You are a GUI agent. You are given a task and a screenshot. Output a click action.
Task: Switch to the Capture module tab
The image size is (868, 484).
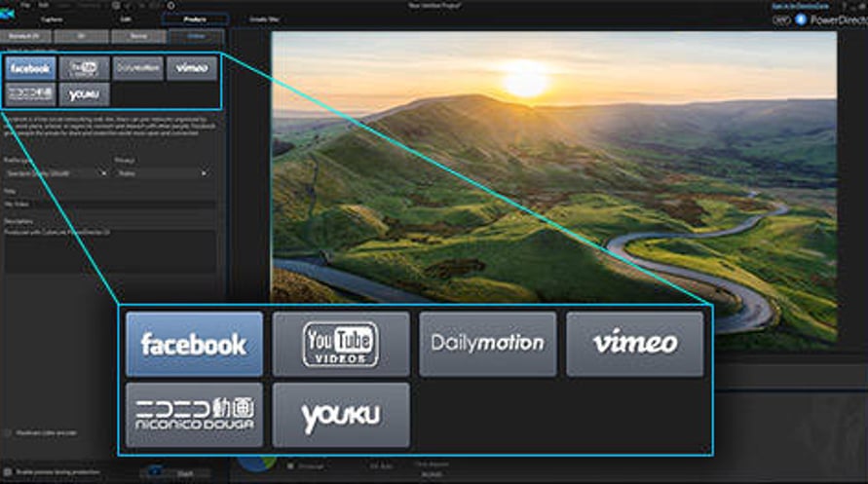(52, 19)
